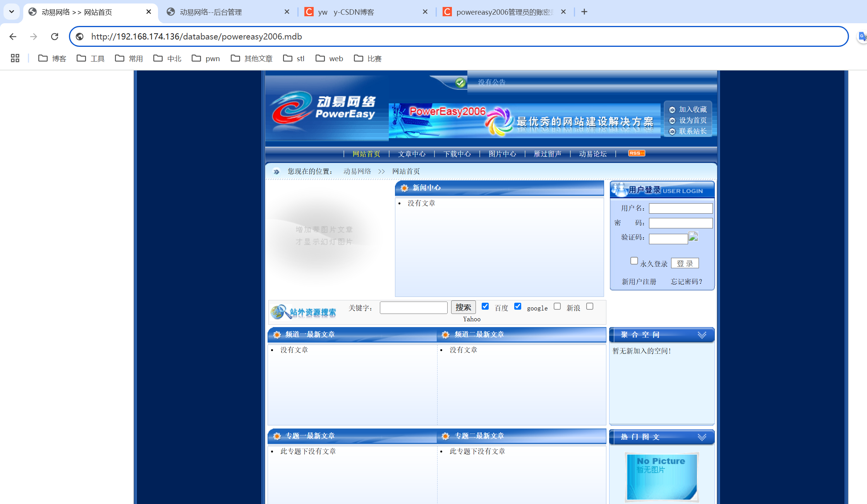Check the 新浪 checkbox
This screenshot has width=867, height=504.
557,306
